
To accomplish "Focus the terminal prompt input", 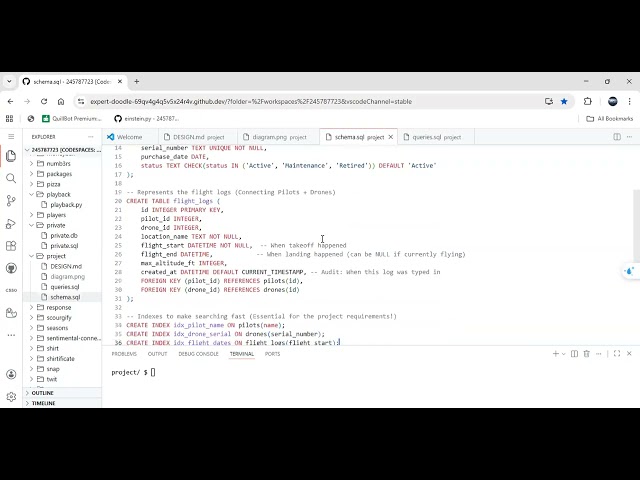I will click(x=153, y=372).
